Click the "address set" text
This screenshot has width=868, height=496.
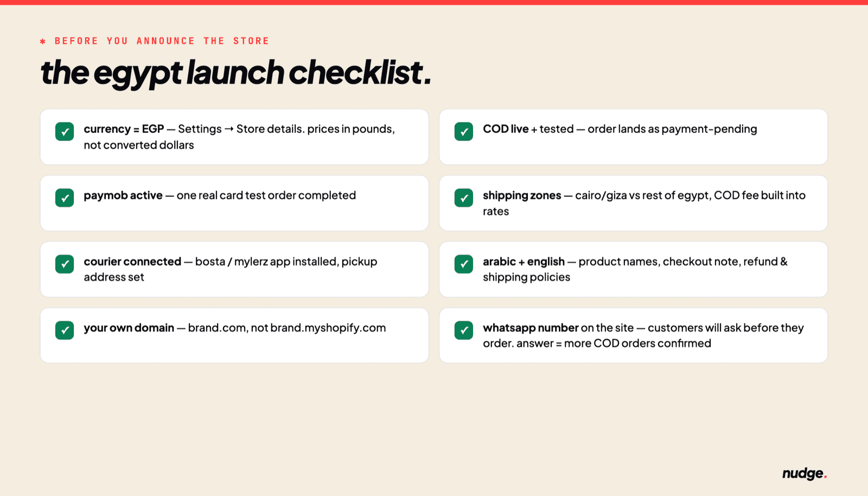(x=114, y=277)
